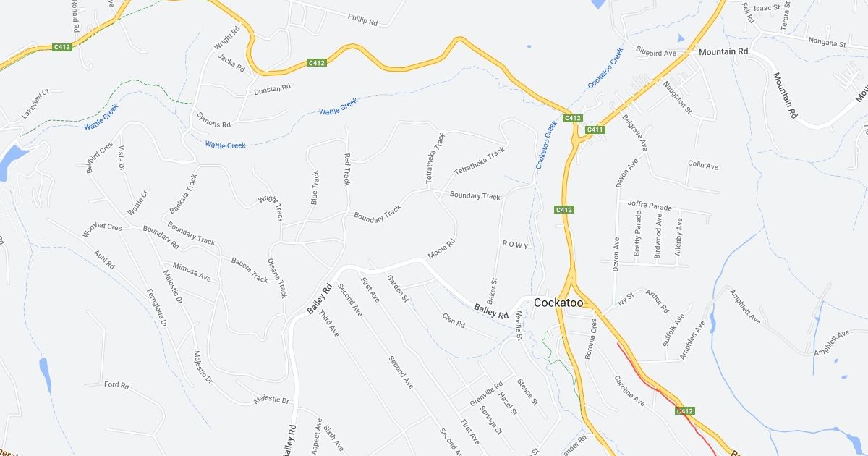Click the C412 shield beside Devon Ave
The image size is (868, 456).
click(565, 210)
